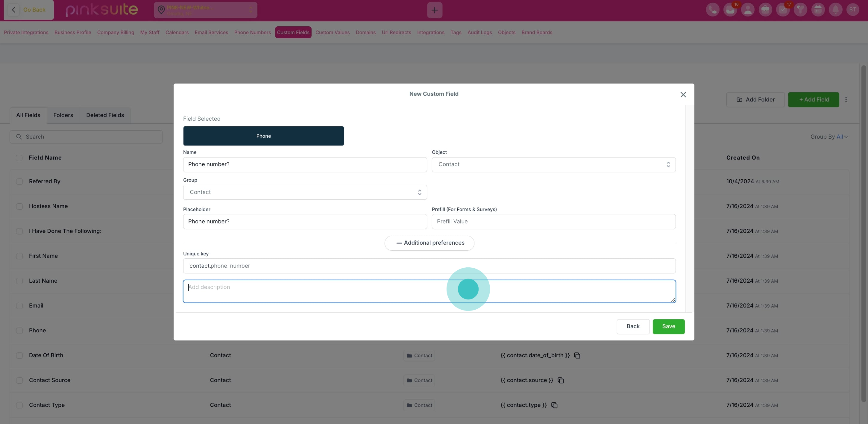Click the phone dialer icon in header
This screenshot has height=424, width=868.
click(712, 10)
